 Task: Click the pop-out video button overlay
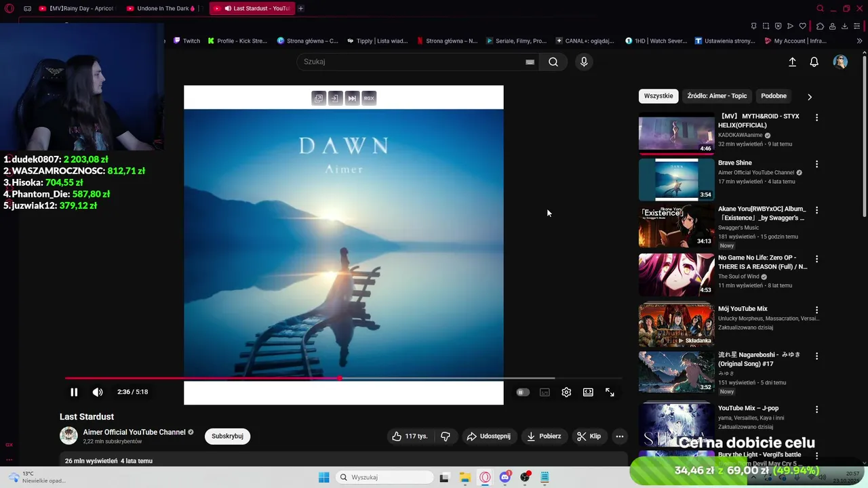click(x=319, y=98)
